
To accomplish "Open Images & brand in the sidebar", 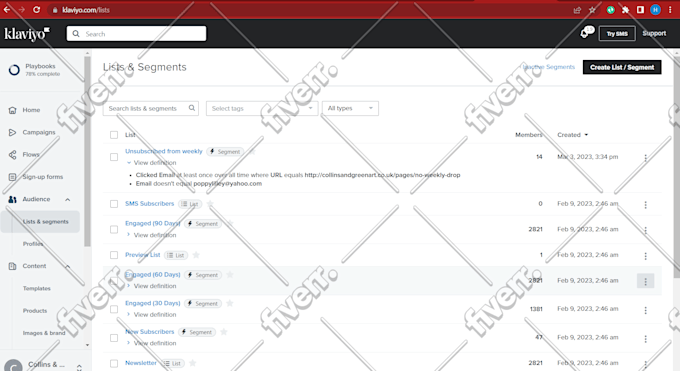I will (44, 333).
